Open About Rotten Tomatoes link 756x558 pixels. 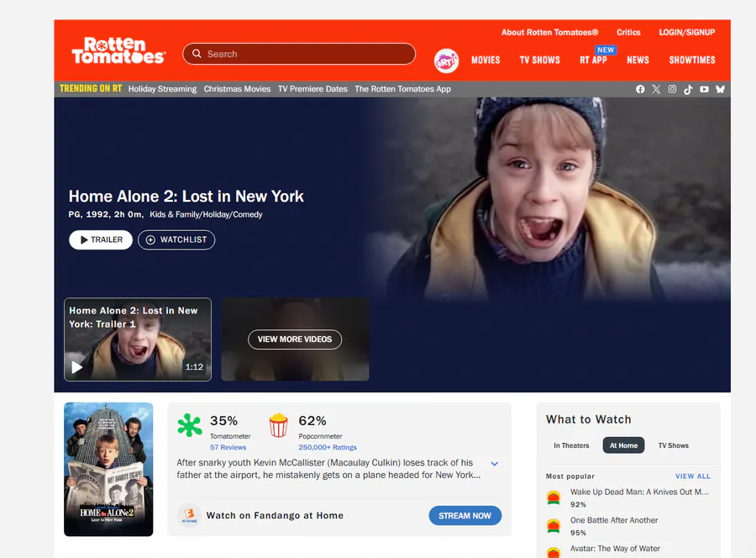pyautogui.click(x=549, y=32)
